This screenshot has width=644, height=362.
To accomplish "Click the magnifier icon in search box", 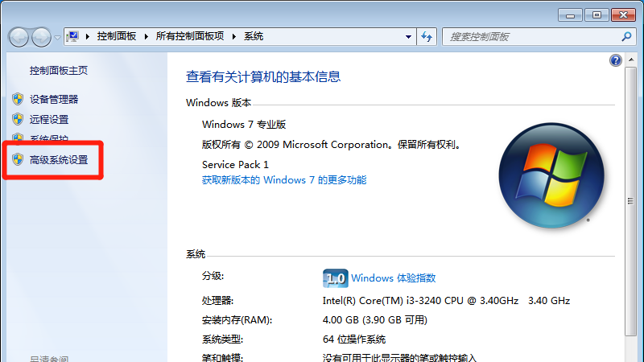I will coord(627,36).
